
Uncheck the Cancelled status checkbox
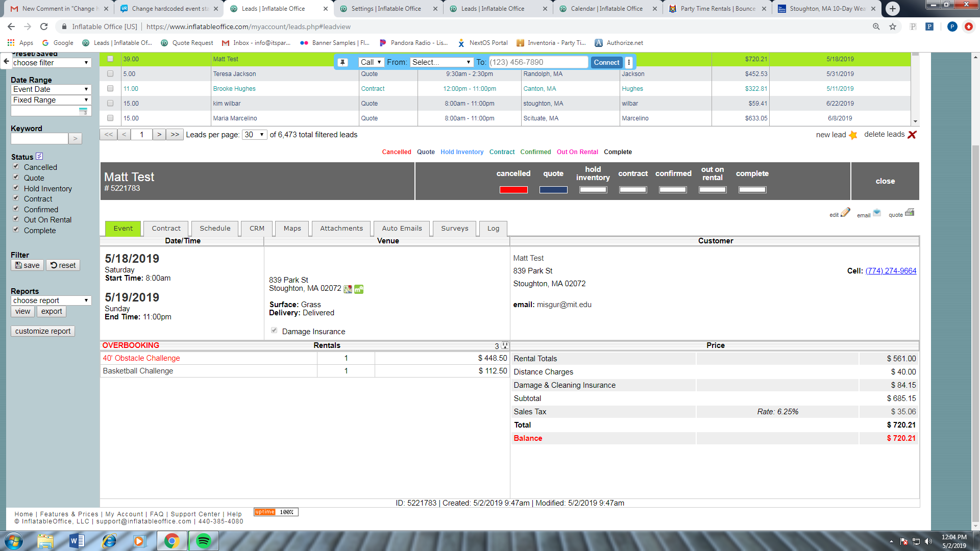point(16,166)
